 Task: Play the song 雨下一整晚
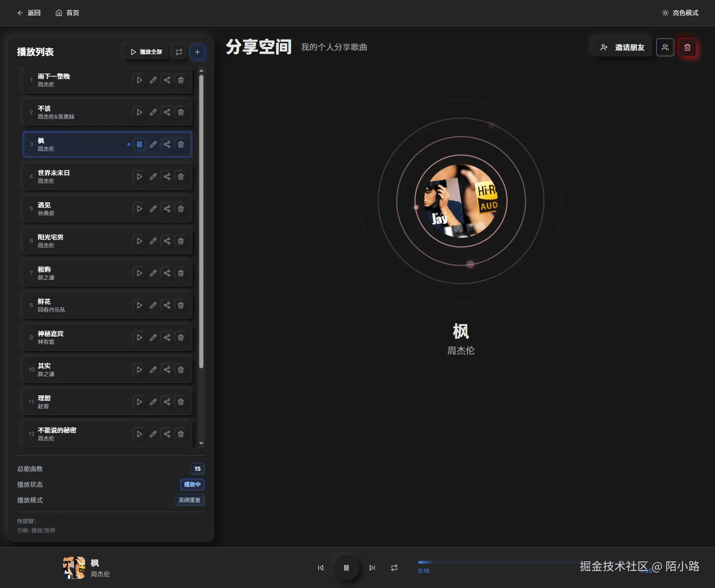[139, 80]
